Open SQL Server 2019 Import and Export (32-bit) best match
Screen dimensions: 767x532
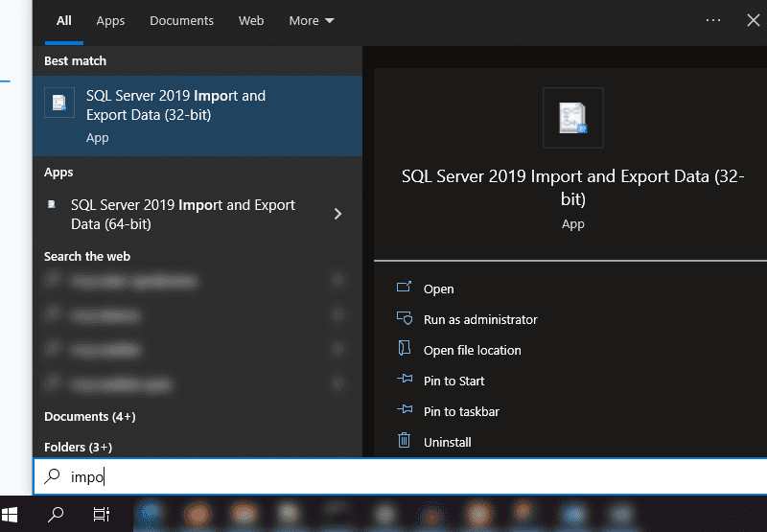(x=198, y=116)
